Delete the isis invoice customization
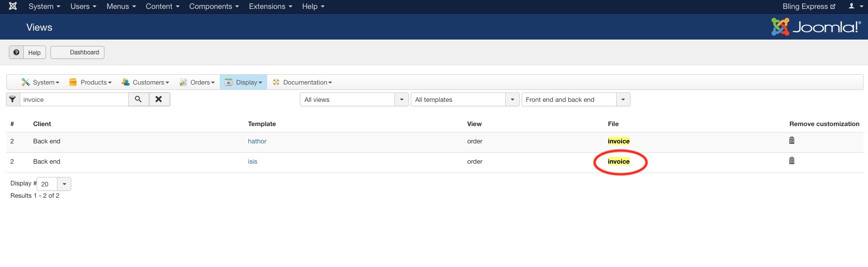Image resolution: width=868 pixels, height=267 pixels. click(x=792, y=161)
